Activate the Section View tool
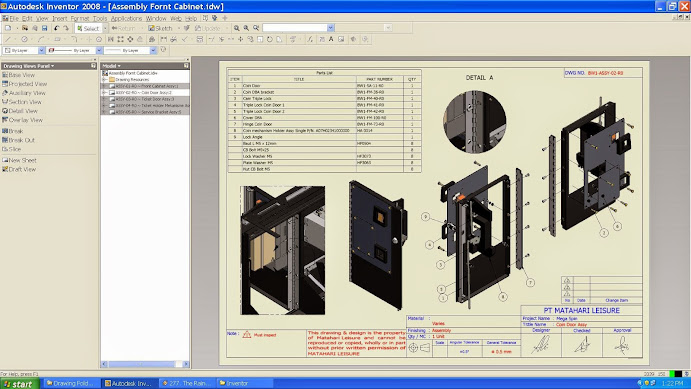 22,102
